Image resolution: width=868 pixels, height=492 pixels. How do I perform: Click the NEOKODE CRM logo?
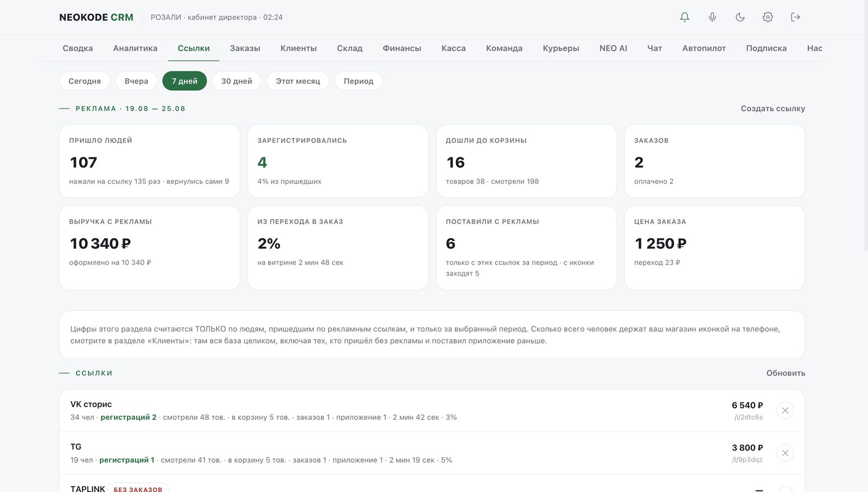97,17
